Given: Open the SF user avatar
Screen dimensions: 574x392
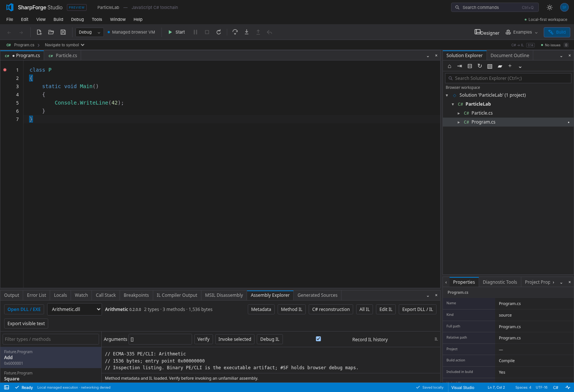Looking at the screenshot, I should point(564,7).
